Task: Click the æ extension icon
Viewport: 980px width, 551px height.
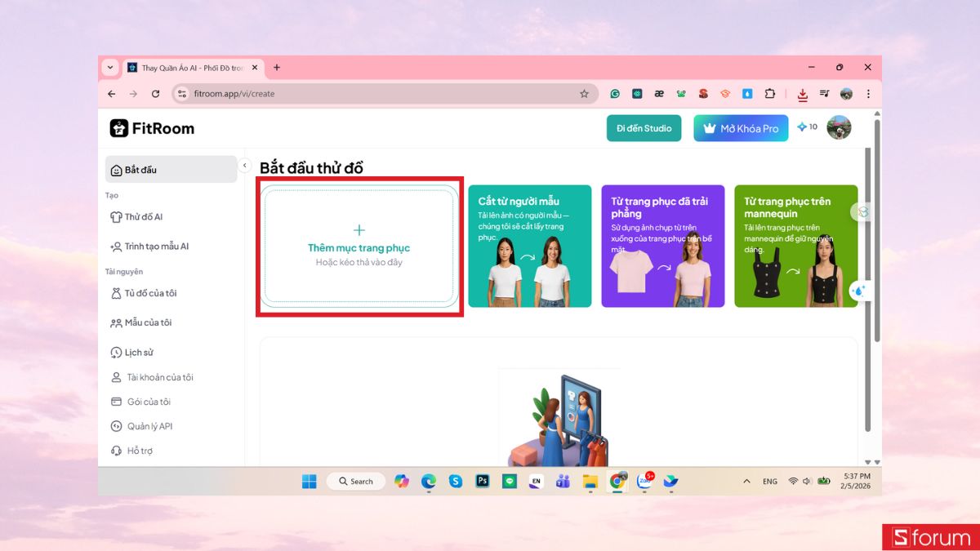Action: pyautogui.click(x=659, y=94)
